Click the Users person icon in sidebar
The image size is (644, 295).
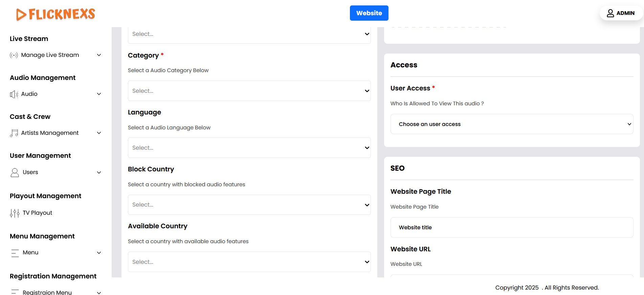tap(15, 172)
